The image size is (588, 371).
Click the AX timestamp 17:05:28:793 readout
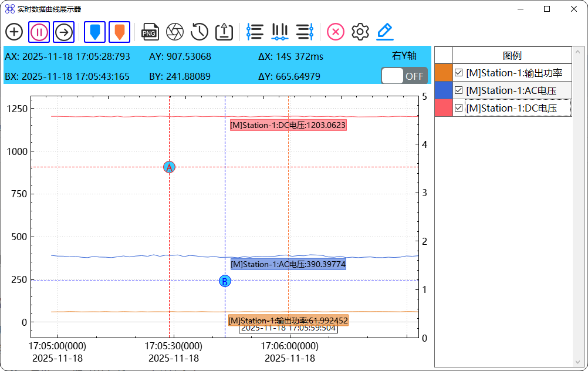(x=67, y=56)
